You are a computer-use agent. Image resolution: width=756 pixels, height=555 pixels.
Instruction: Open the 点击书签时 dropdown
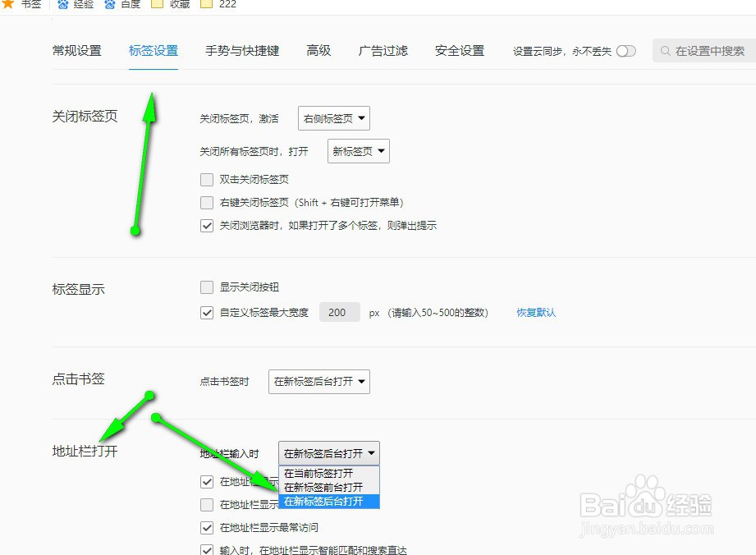pyautogui.click(x=318, y=381)
